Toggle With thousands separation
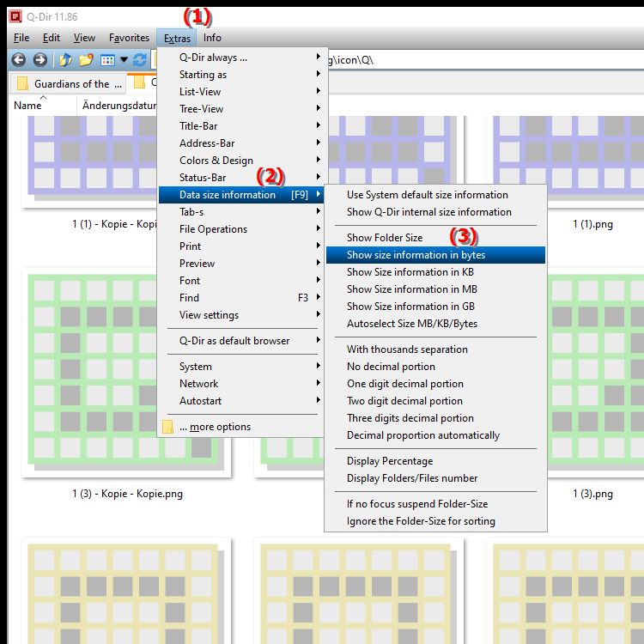The height and width of the screenshot is (644, 644). click(435, 349)
